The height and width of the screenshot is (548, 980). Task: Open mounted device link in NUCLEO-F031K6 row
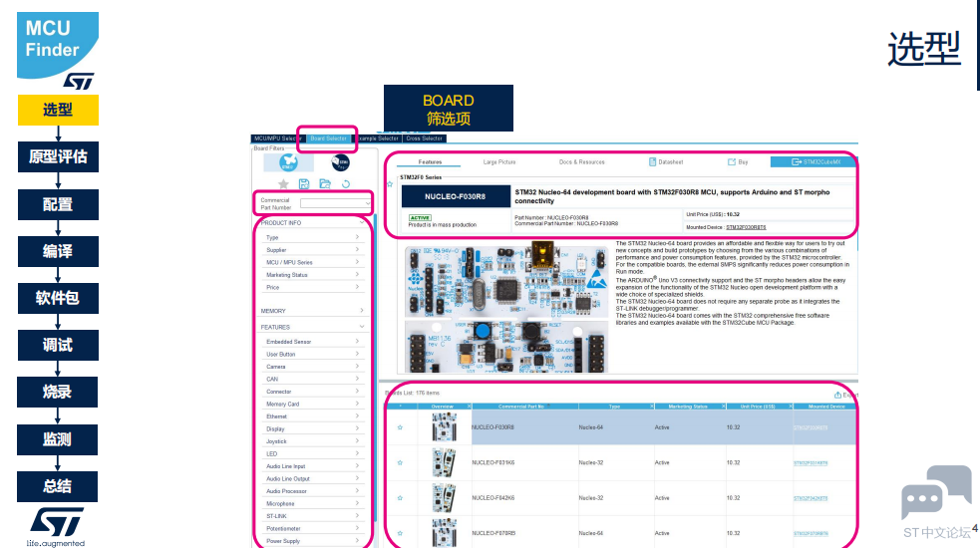811,463
